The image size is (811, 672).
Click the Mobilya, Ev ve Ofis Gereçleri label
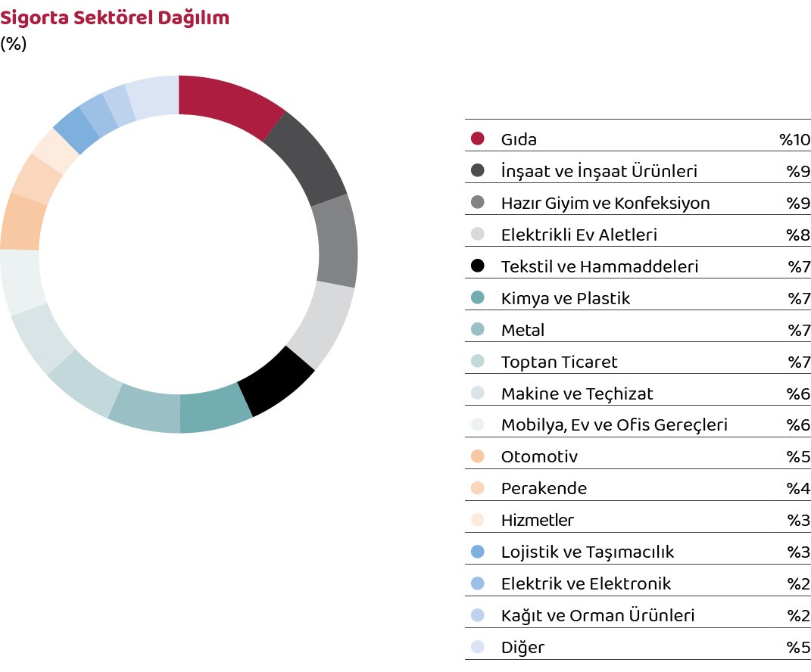tap(614, 425)
